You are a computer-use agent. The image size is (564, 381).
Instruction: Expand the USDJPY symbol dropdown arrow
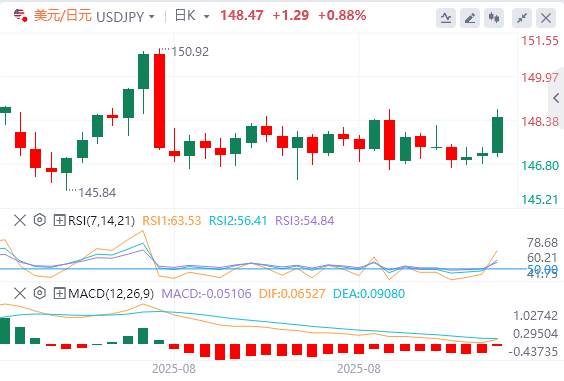152,17
